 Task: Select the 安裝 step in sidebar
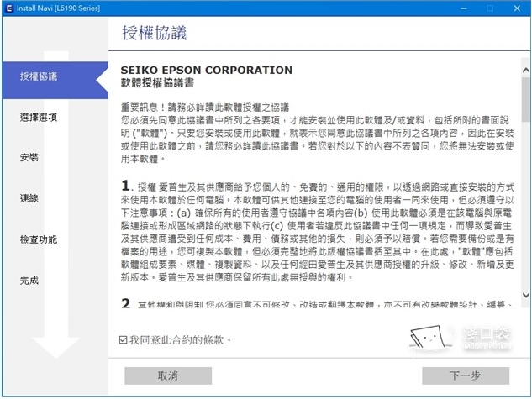tap(29, 158)
